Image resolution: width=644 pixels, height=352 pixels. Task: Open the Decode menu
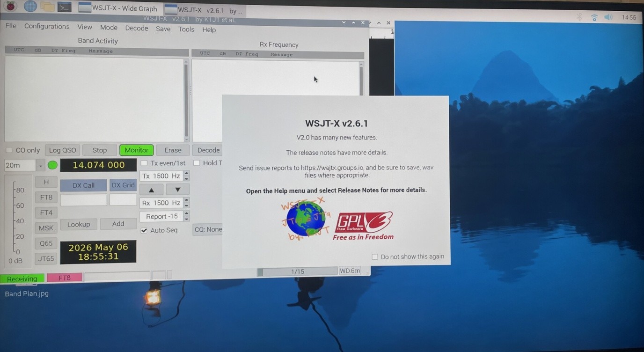[x=137, y=28]
